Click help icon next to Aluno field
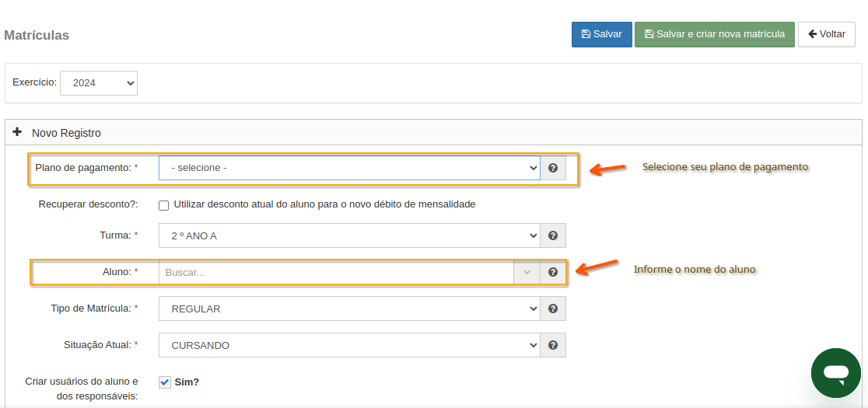 click(x=553, y=272)
